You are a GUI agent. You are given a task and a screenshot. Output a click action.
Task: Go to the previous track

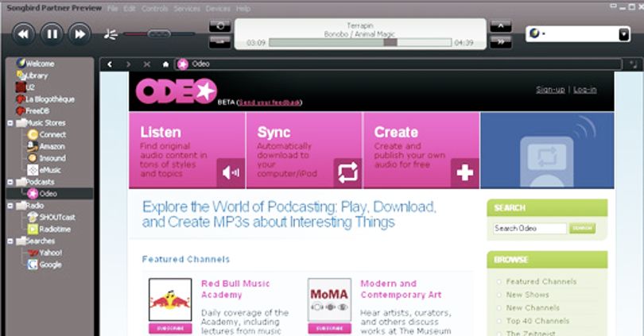24,34
